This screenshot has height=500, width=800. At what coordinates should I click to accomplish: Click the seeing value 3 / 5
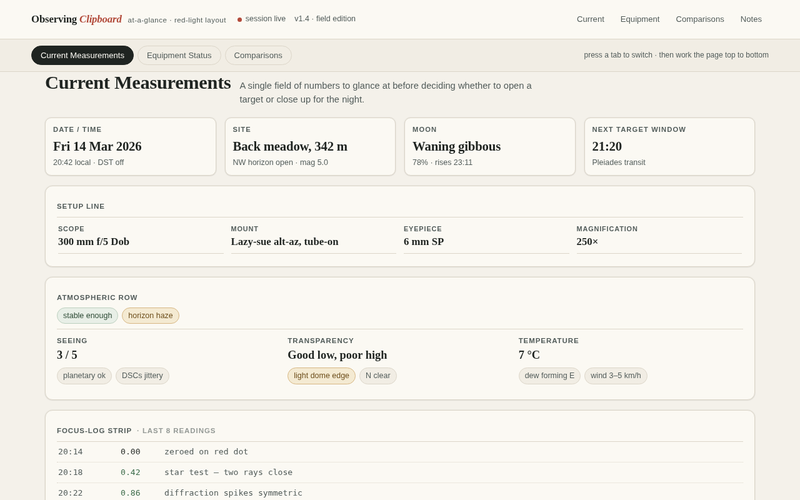(67, 355)
